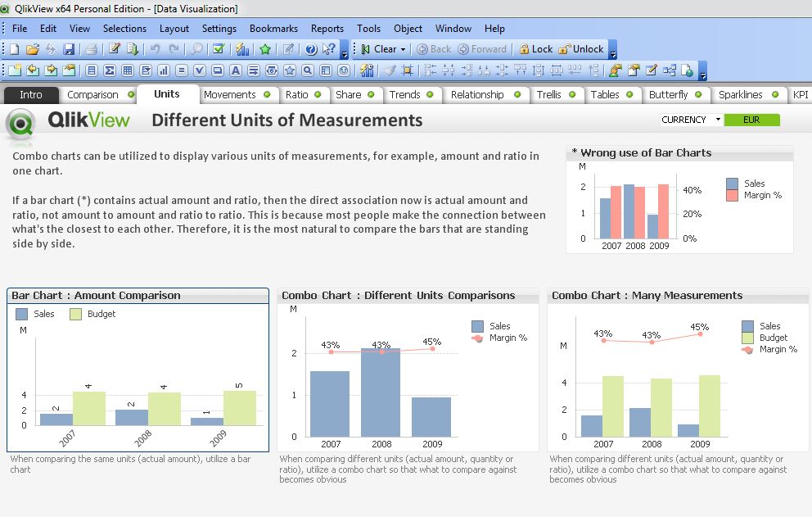Image resolution: width=812 pixels, height=517 pixels.
Task: Create a list box from the design toolbar
Action: (x=92, y=70)
